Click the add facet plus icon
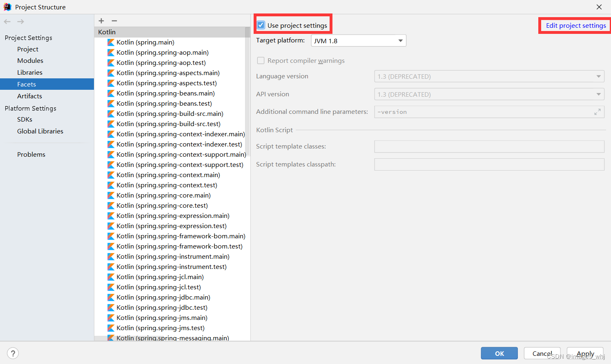The height and width of the screenshot is (364, 611). pyautogui.click(x=101, y=21)
